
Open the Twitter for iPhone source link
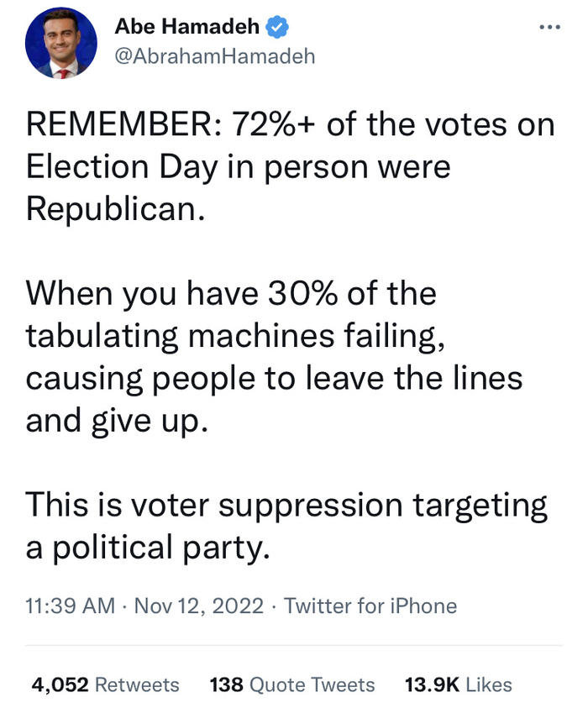tap(370, 606)
